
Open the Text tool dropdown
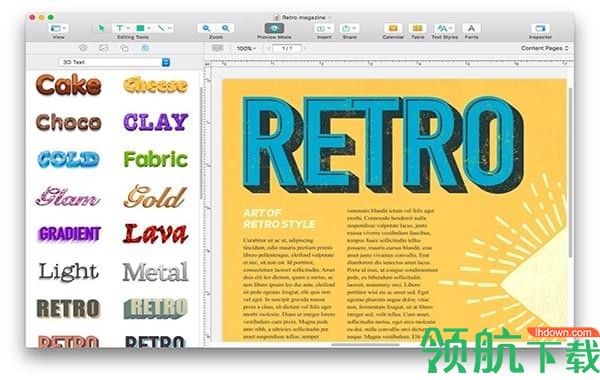(122, 28)
